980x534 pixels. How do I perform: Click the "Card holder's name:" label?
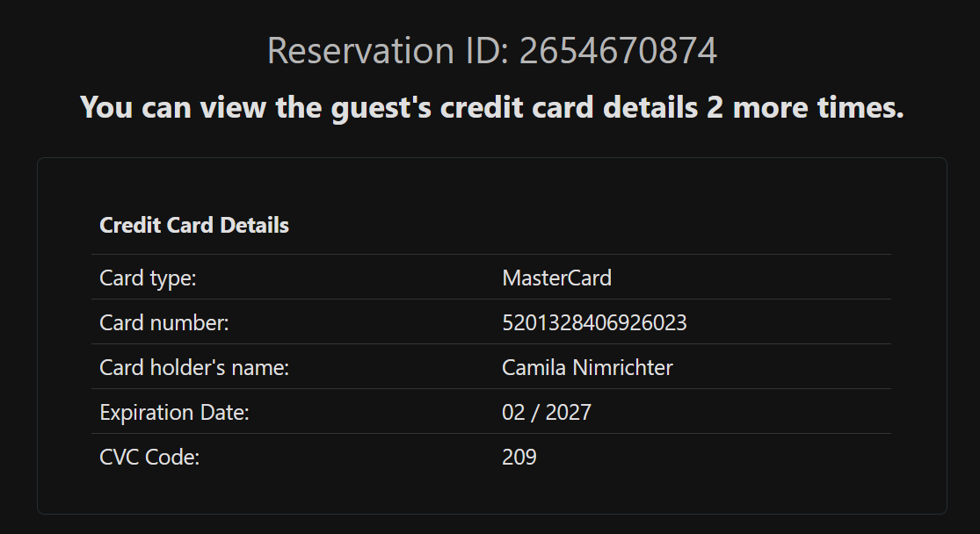pos(194,368)
